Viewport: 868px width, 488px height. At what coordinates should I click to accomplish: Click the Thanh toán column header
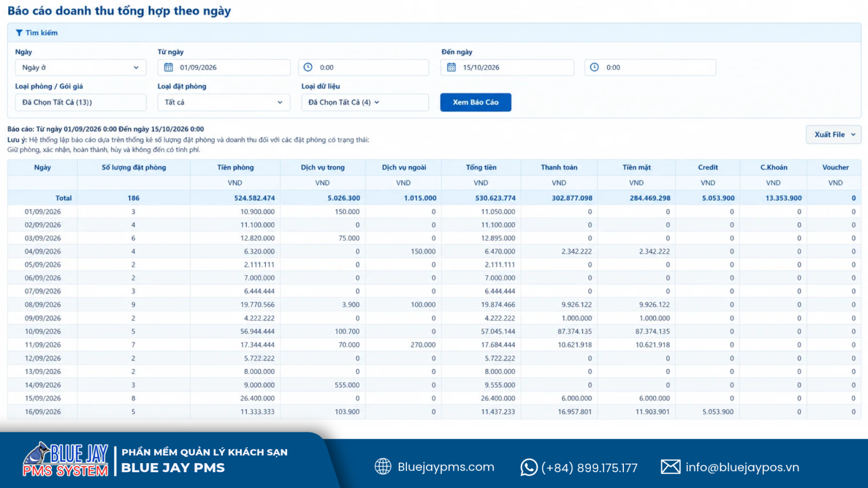point(559,168)
